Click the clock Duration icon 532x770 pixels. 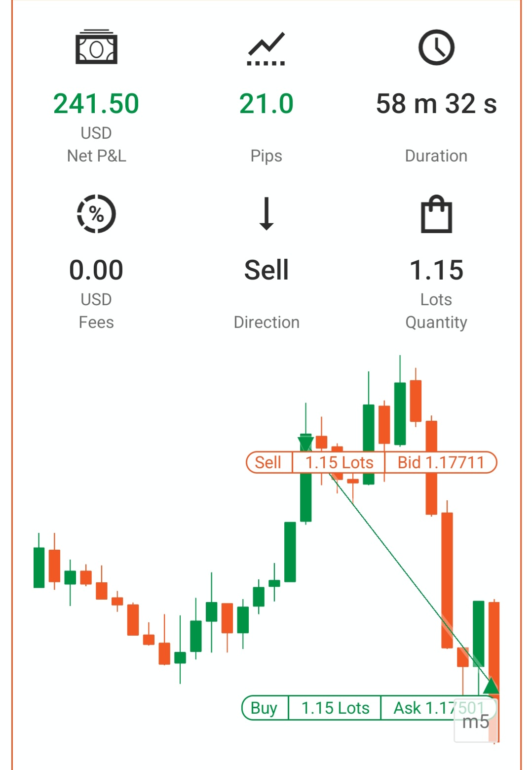click(x=436, y=47)
